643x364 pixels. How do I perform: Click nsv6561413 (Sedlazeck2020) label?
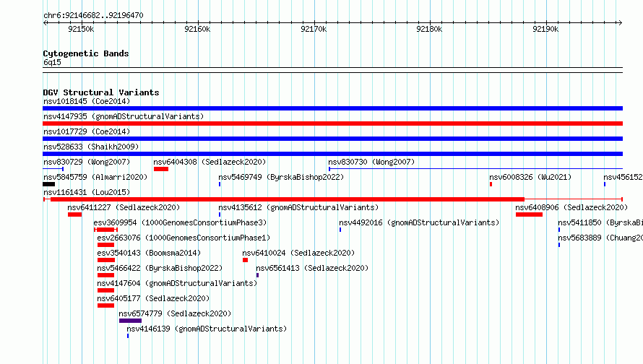tap(312, 268)
